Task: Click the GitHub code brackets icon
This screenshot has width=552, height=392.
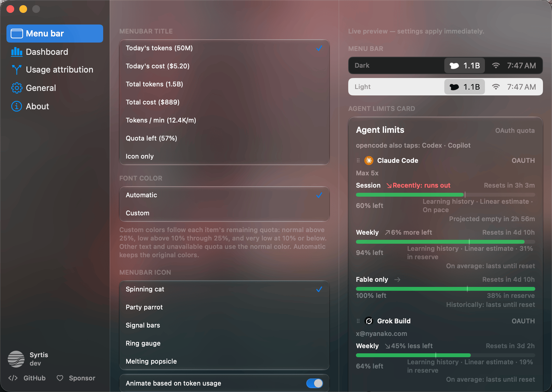Action: coord(13,378)
